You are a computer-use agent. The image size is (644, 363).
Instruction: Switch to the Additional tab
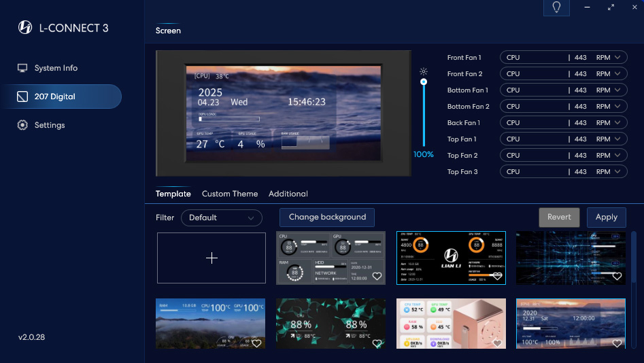point(288,194)
